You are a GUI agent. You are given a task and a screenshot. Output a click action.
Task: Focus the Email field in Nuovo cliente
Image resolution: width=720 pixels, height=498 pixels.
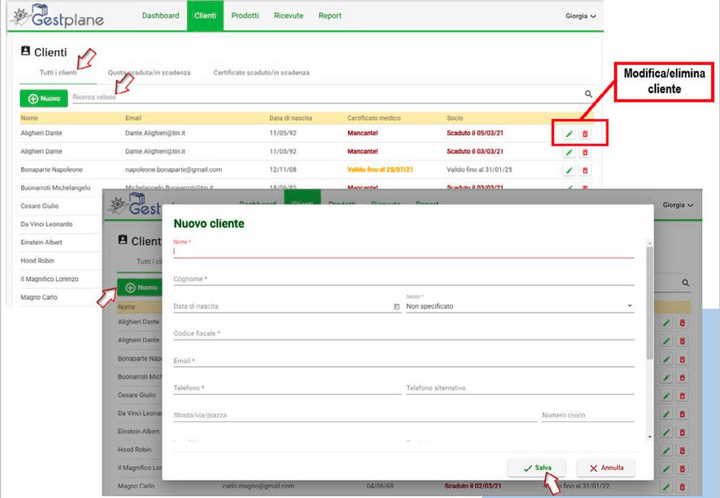(404, 361)
